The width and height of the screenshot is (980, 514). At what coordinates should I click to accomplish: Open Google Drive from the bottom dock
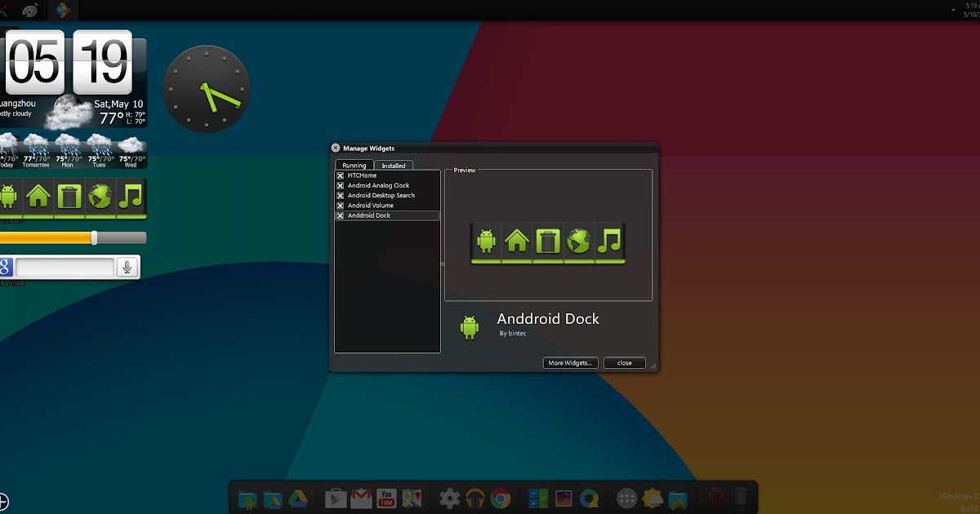tap(296, 498)
